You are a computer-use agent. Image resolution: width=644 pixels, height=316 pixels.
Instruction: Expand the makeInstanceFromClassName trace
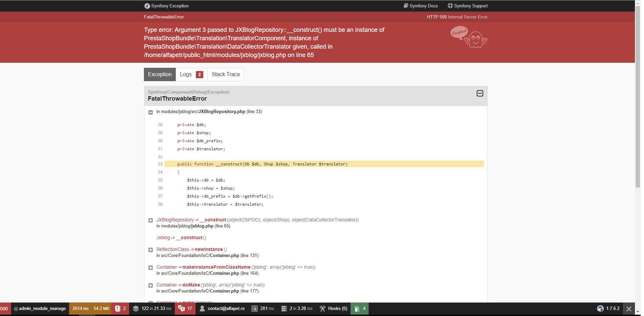[x=151, y=268]
